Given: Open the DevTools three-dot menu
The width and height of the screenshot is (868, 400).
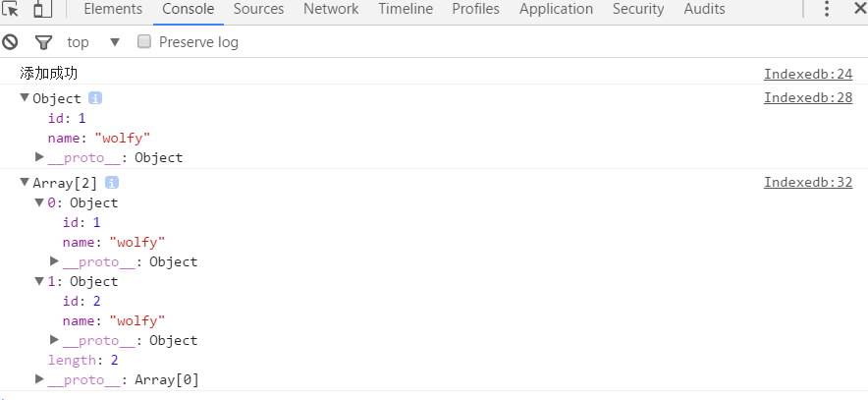Looking at the screenshot, I should tap(827, 9).
